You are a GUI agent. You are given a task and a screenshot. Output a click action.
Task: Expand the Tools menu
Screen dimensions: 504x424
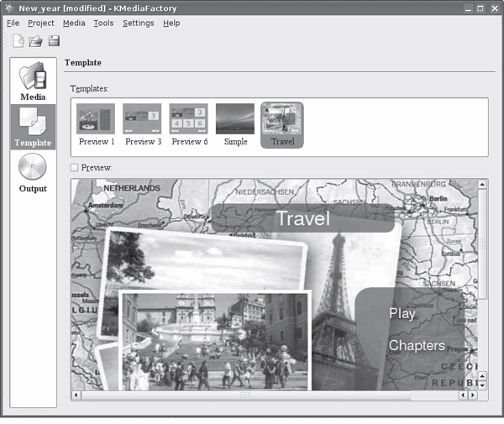pyautogui.click(x=103, y=23)
